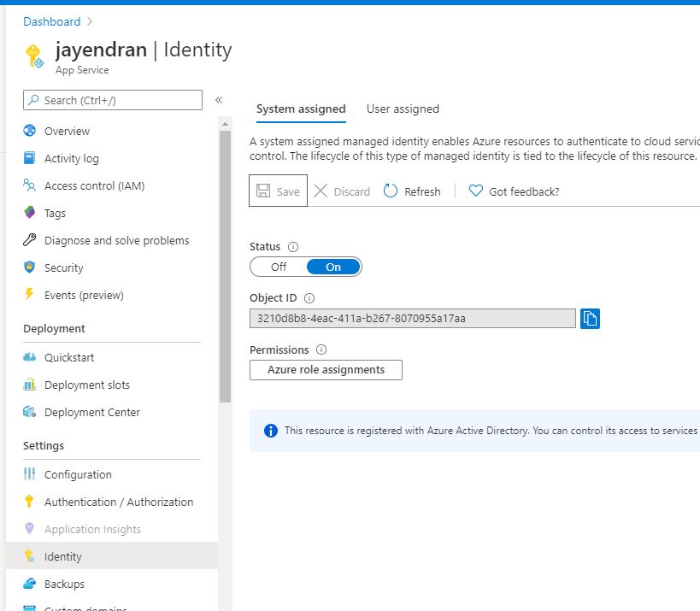
Task: Click the blue info icon in the notice banner
Action: (x=271, y=431)
